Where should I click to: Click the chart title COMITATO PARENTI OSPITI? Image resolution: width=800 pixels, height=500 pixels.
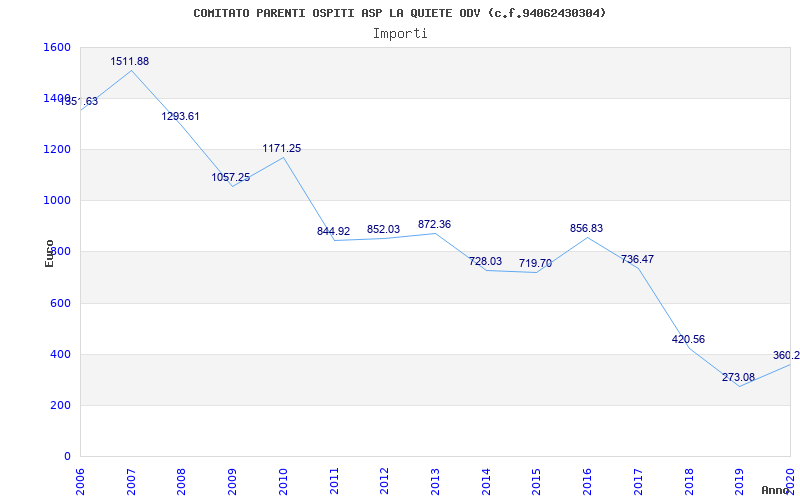point(400,13)
